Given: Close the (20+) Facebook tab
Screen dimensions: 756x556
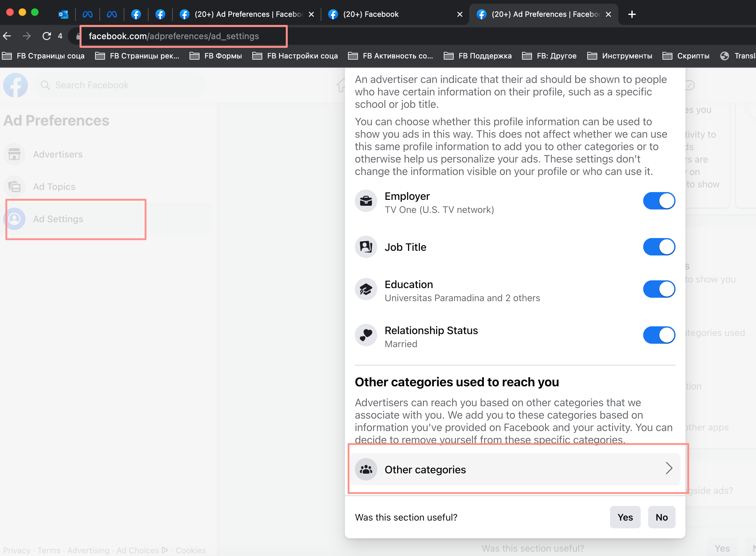Looking at the screenshot, I should coord(460,14).
